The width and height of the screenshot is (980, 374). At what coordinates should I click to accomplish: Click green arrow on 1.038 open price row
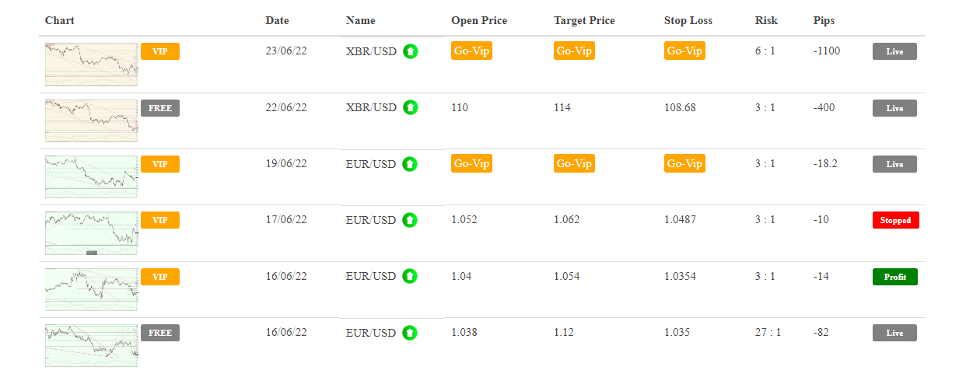tap(410, 333)
